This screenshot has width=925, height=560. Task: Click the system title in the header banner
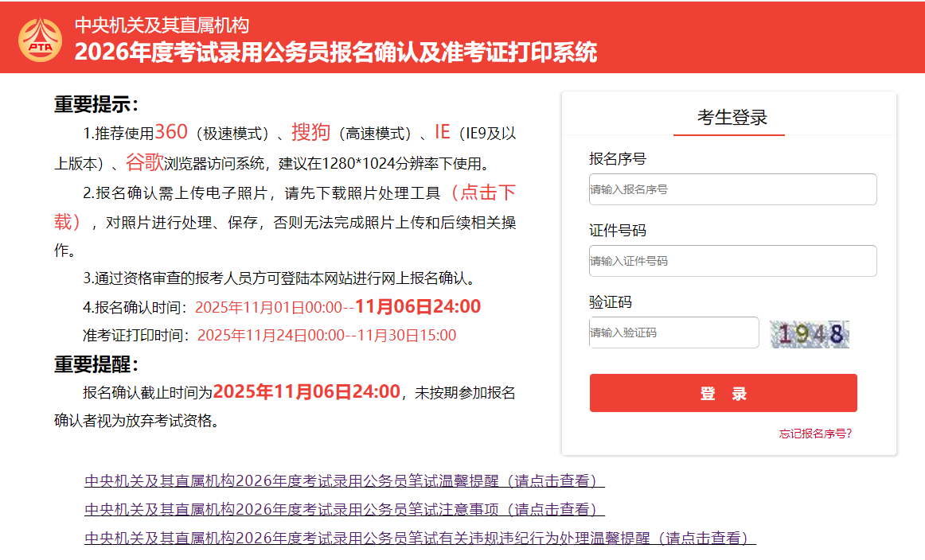pos(335,52)
